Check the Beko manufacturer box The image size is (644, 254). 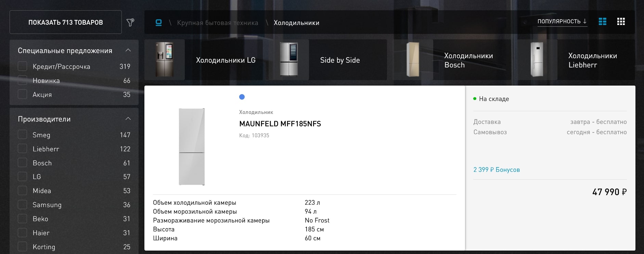[x=22, y=219]
